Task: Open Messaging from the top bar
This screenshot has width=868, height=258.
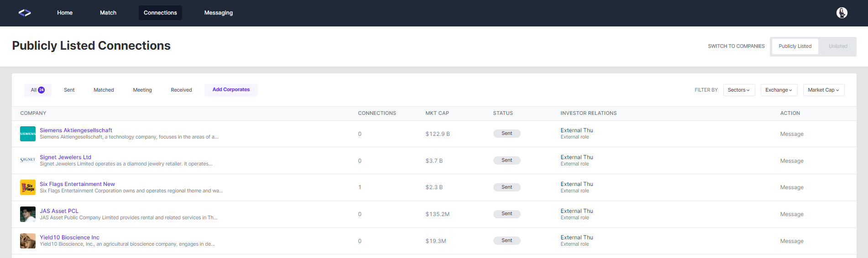Action: coord(219,13)
